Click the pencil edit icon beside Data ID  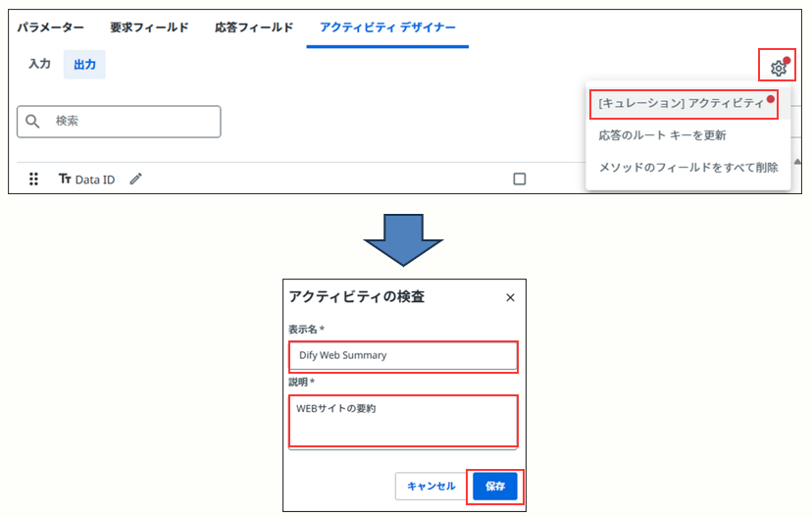(135, 179)
